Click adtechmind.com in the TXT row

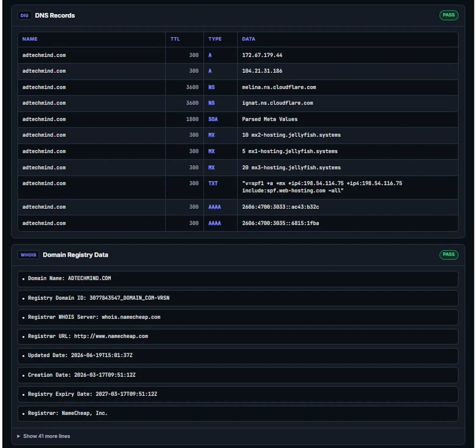pos(44,184)
